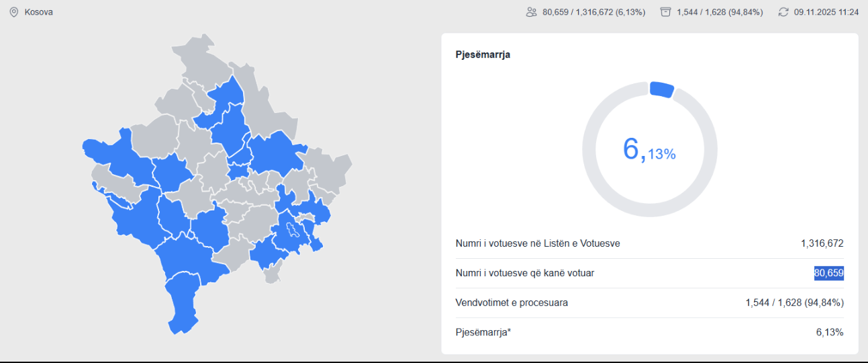Click the refresh icon next to timestamp
The height and width of the screenshot is (363, 868).
click(x=783, y=12)
